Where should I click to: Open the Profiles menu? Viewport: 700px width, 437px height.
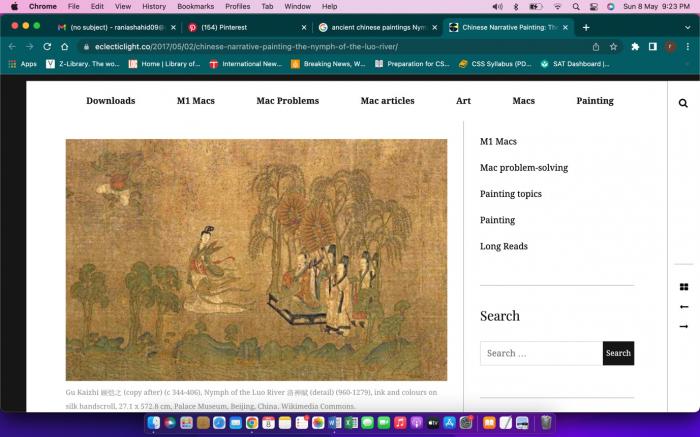[238, 7]
